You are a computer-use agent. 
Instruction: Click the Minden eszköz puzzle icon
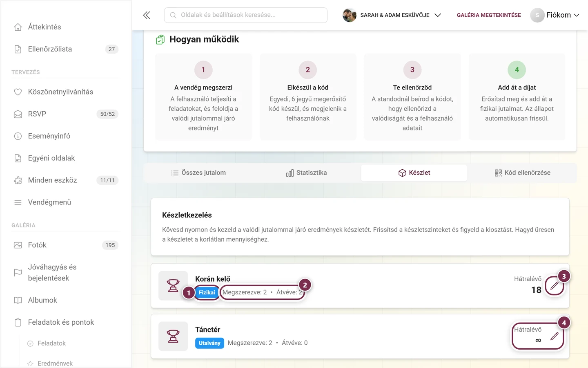(18, 180)
